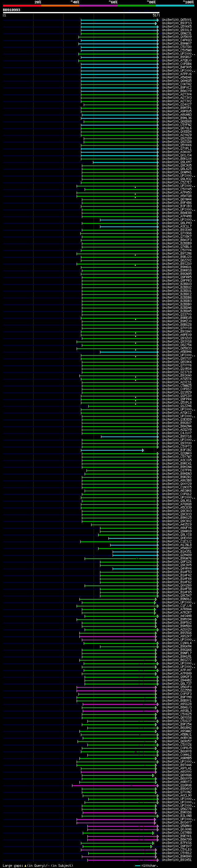The width and height of the screenshot is (197, 868).
Task: Select hit UniRef100_A2T3V4
Action: coord(176,94)
